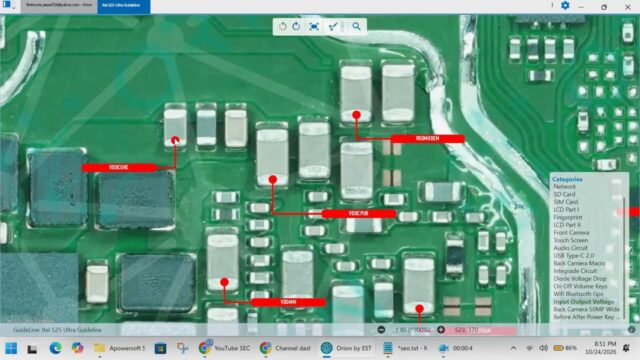
Task: Click the VDDCORE red label
Action: click(119, 167)
